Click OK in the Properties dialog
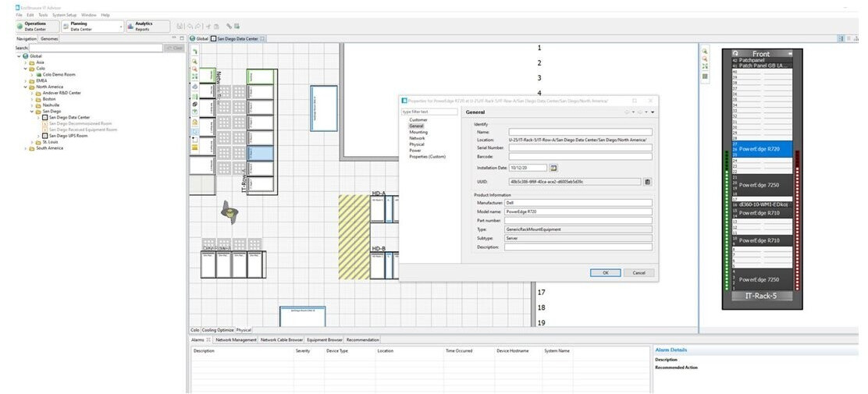 click(x=605, y=272)
